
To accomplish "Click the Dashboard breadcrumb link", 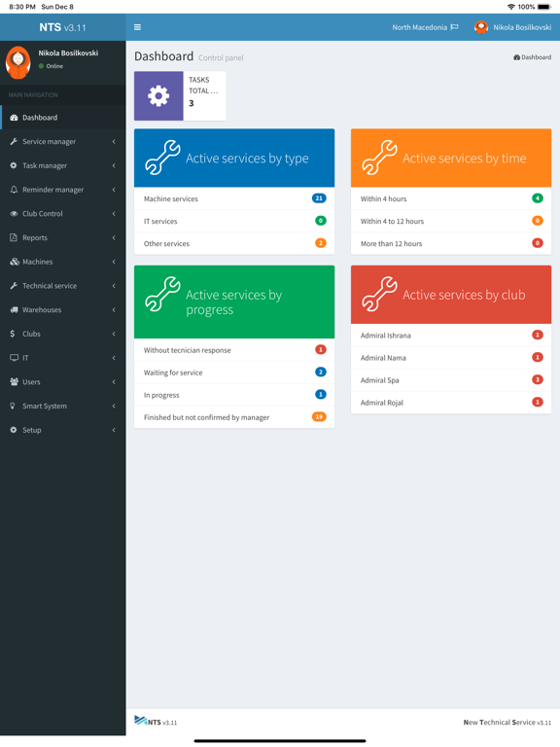I will [x=533, y=57].
